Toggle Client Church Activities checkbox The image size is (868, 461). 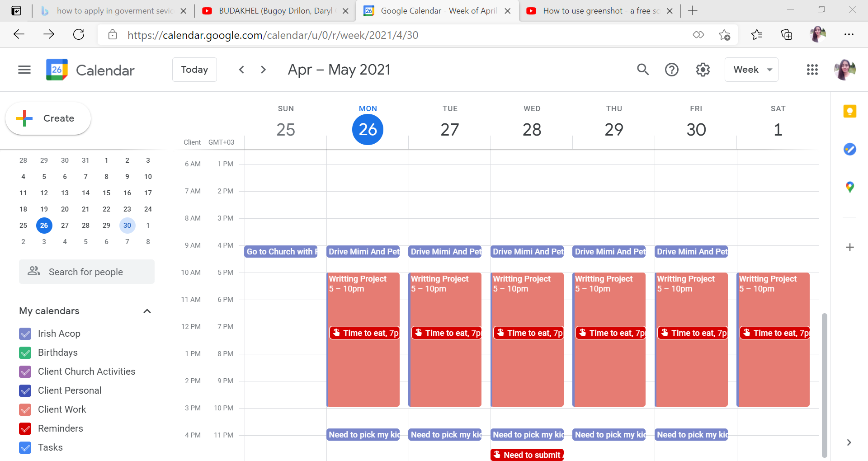(25, 372)
